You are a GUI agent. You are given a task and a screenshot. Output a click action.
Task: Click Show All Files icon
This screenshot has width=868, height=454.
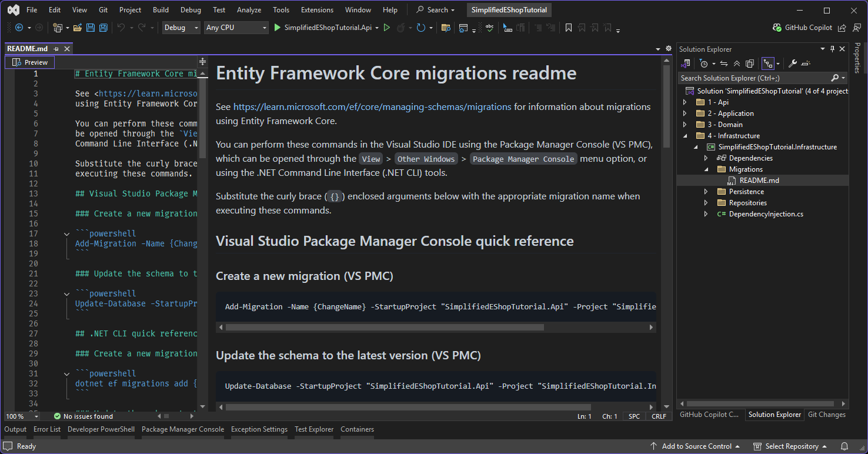click(x=750, y=64)
